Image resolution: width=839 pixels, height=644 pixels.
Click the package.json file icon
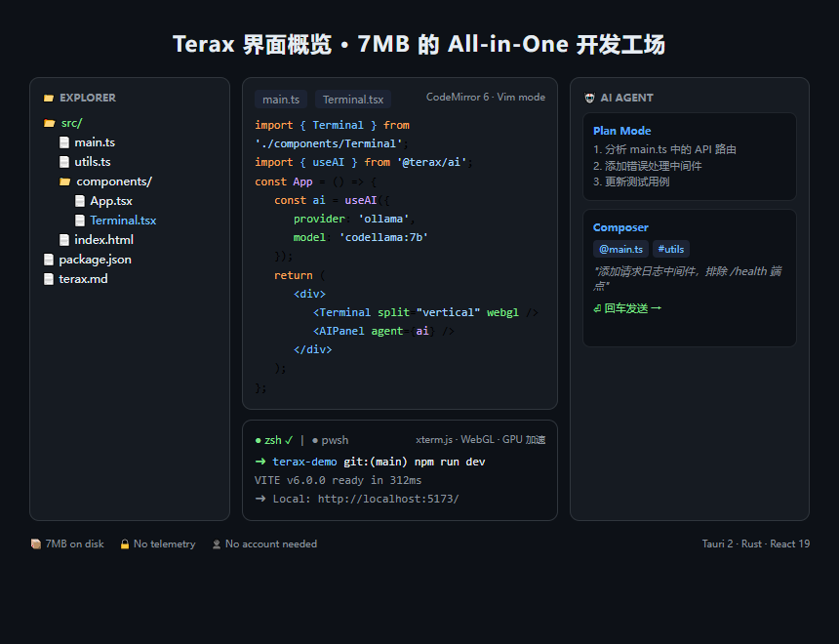click(49, 260)
